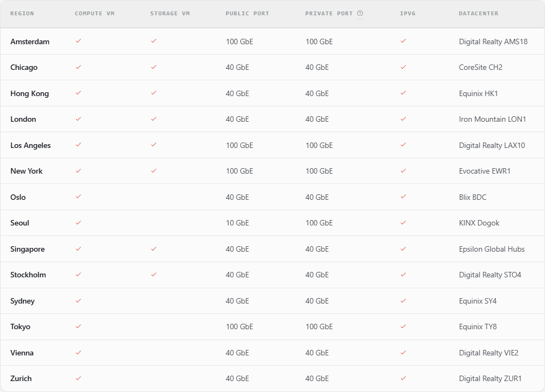Click the COMPUTE VM column header
The width and height of the screenshot is (545, 392).
pos(94,14)
